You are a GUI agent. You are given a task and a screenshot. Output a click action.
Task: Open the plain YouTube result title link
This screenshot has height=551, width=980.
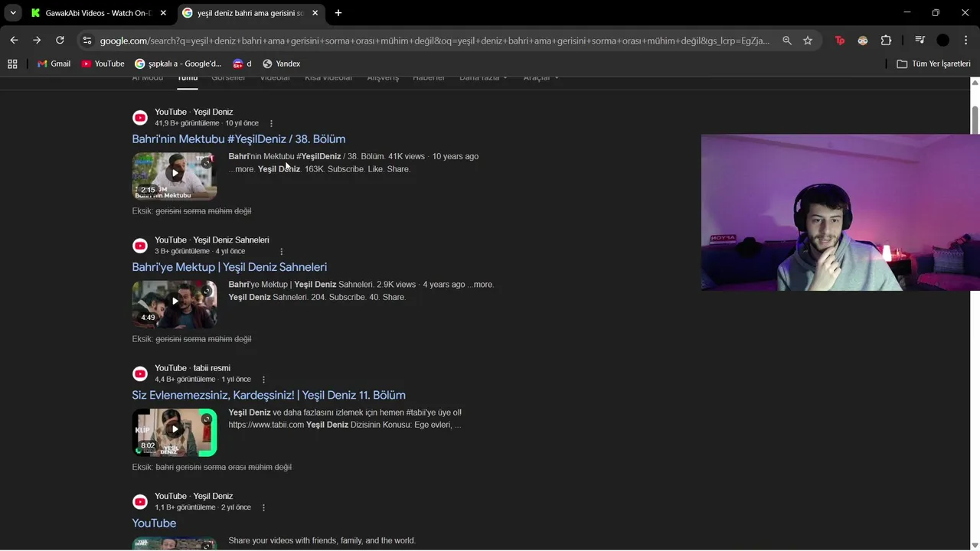(x=154, y=523)
